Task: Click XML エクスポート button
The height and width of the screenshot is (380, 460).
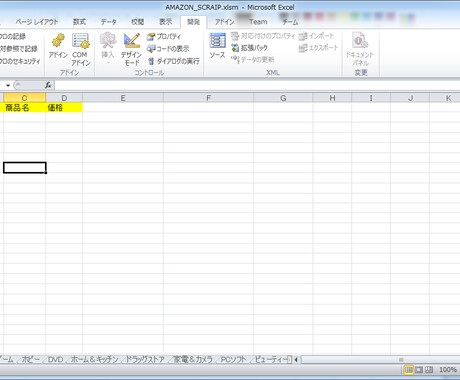Action: pyautogui.click(x=319, y=48)
